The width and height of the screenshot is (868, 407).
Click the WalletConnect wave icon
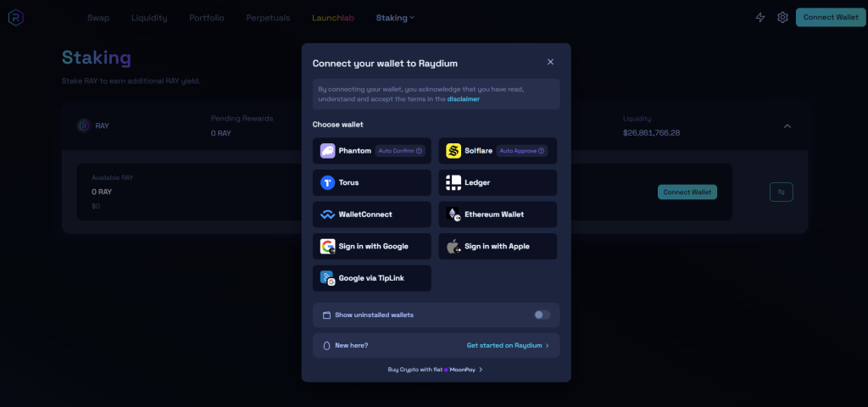(x=328, y=215)
